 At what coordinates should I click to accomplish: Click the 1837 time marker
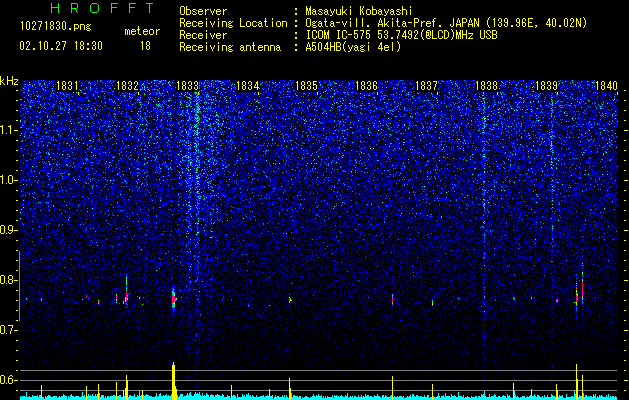[426, 86]
